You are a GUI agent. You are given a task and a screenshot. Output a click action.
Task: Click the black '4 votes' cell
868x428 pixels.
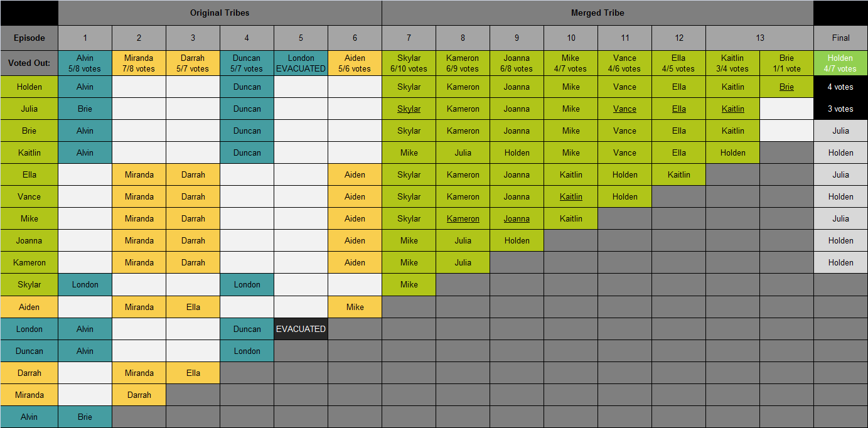[840, 87]
